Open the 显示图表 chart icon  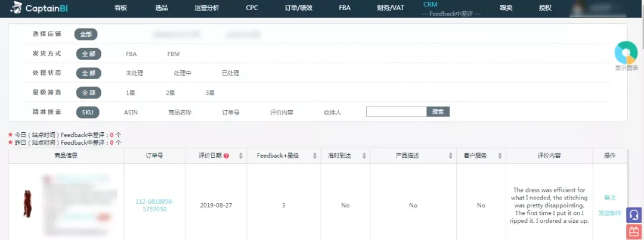[x=626, y=52]
